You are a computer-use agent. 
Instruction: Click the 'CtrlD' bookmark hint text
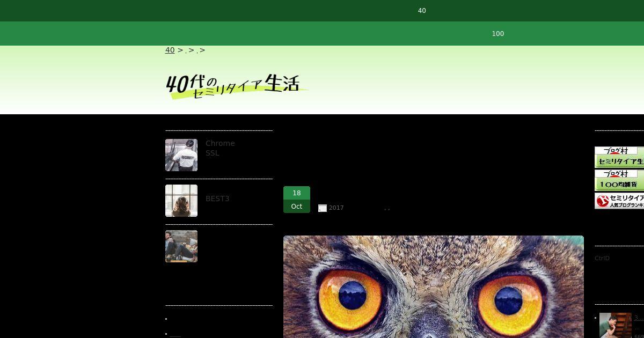tap(602, 259)
